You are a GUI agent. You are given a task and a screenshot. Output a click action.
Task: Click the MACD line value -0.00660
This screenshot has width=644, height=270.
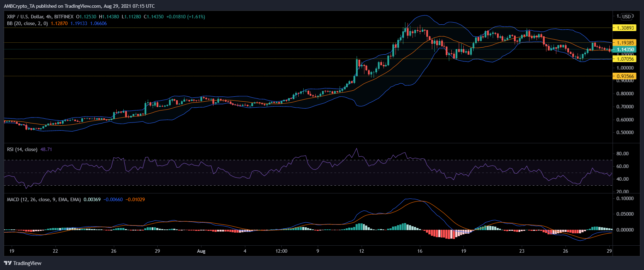[x=113, y=199]
